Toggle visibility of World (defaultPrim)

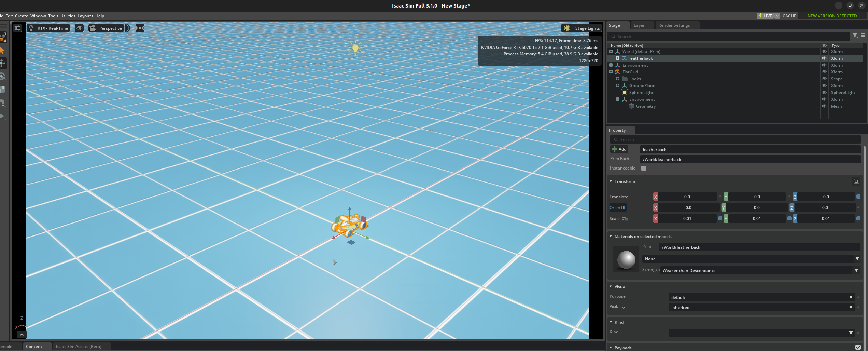824,51
